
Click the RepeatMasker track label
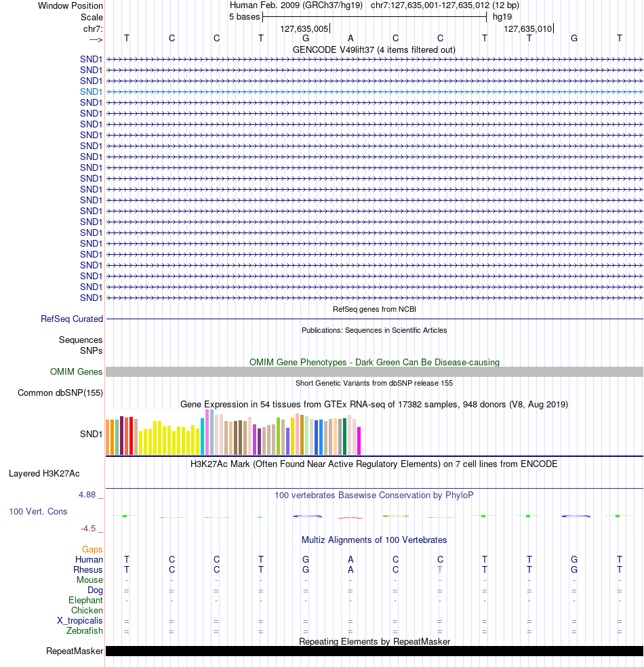(x=75, y=651)
